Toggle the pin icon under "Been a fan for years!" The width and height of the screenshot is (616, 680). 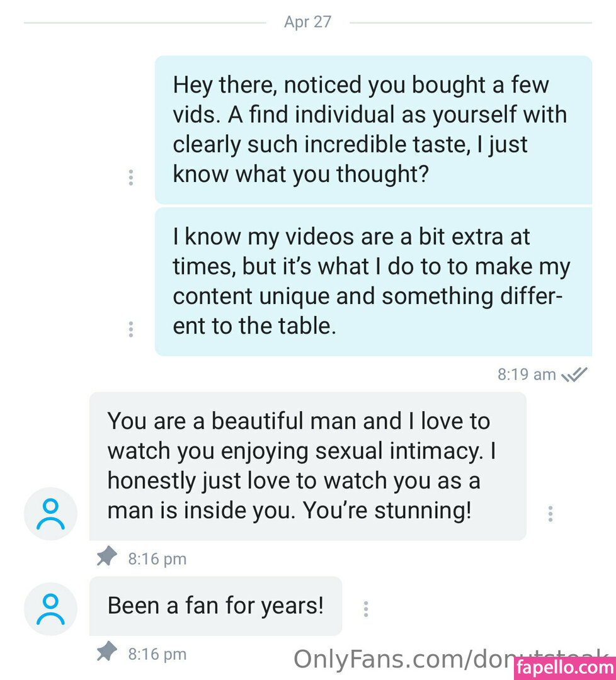(107, 653)
